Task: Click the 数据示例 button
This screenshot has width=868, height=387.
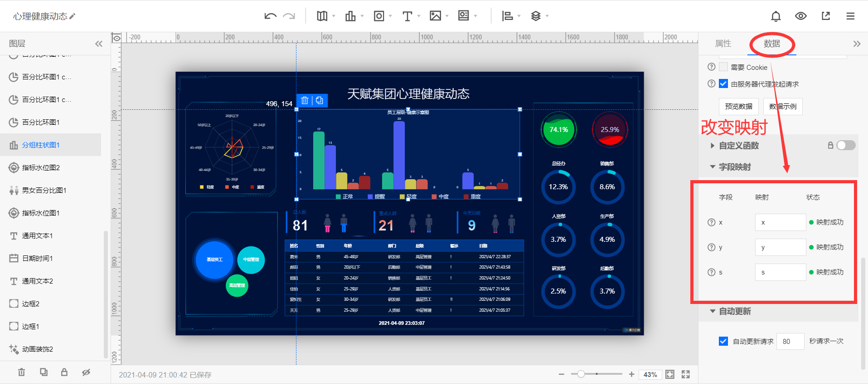Action: click(783, 107)
